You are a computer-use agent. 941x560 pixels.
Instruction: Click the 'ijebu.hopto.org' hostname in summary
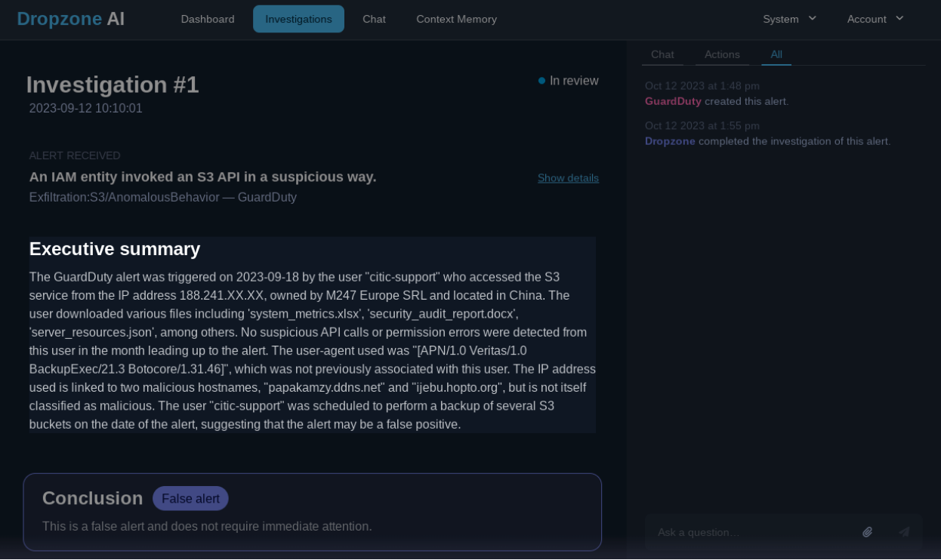coord(458,388)
